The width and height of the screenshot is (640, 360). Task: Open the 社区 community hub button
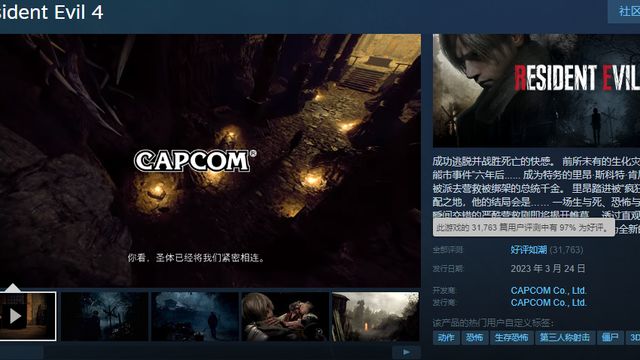click(x=624, y=11)
